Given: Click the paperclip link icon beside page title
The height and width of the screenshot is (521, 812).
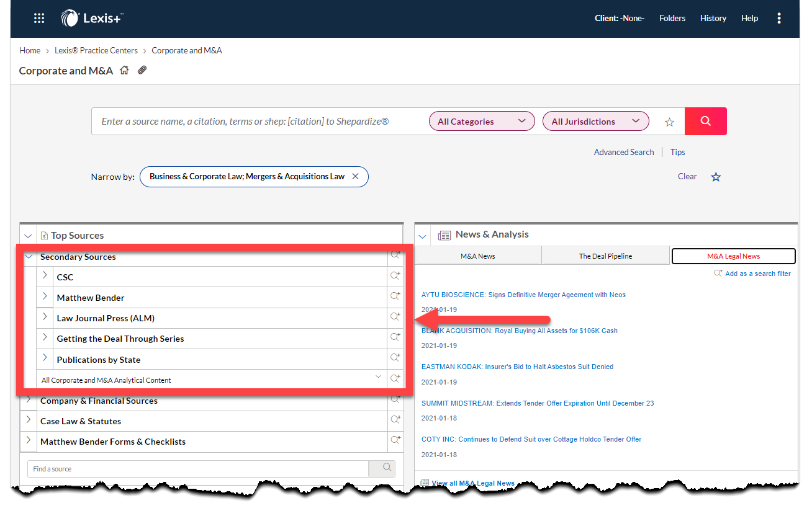Looking at the screenshot, I should (x=142, y=70).
